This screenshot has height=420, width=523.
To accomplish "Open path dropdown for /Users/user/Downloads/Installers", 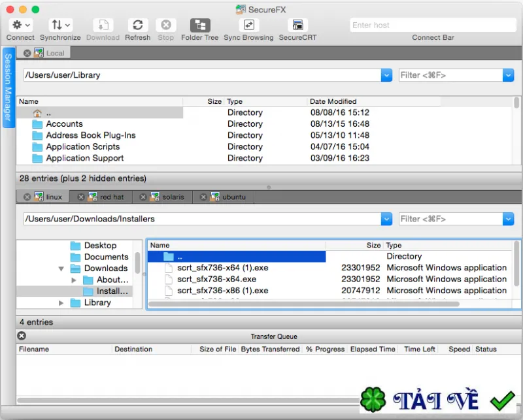I will (x=386, y=219).
